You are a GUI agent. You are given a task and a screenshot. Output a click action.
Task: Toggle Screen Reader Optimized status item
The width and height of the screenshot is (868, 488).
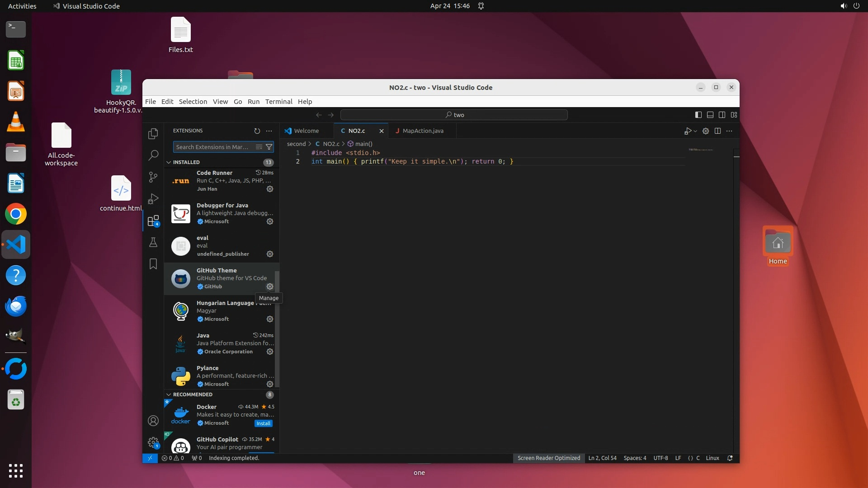[548, 458]
